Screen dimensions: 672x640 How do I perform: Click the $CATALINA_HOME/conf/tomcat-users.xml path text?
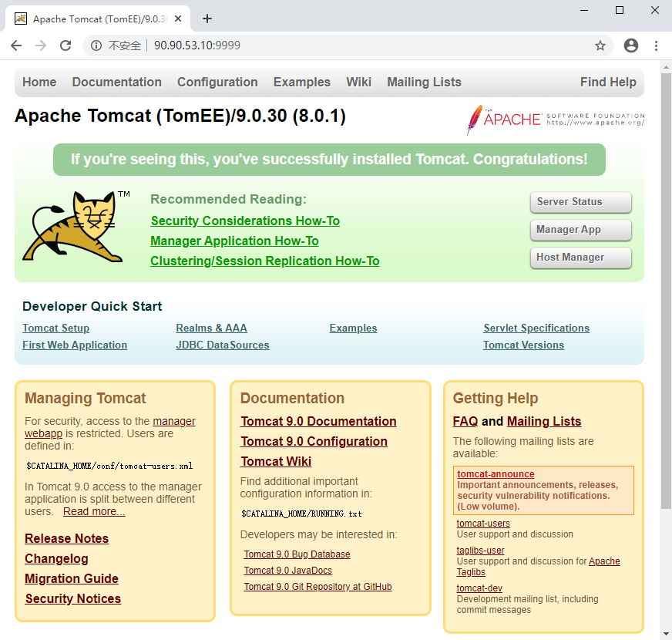pyautogui.click(x=109, y=467)
